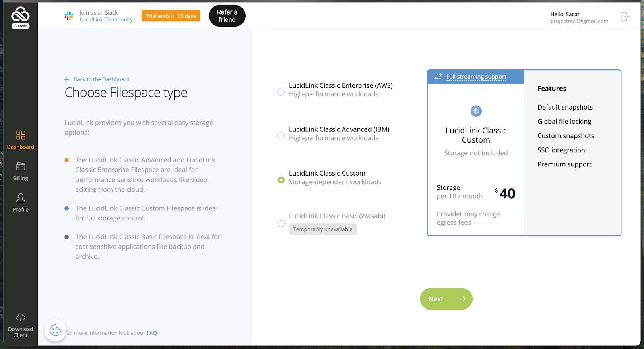Click 'Provider may charge egress fees' note

point(468,218)
